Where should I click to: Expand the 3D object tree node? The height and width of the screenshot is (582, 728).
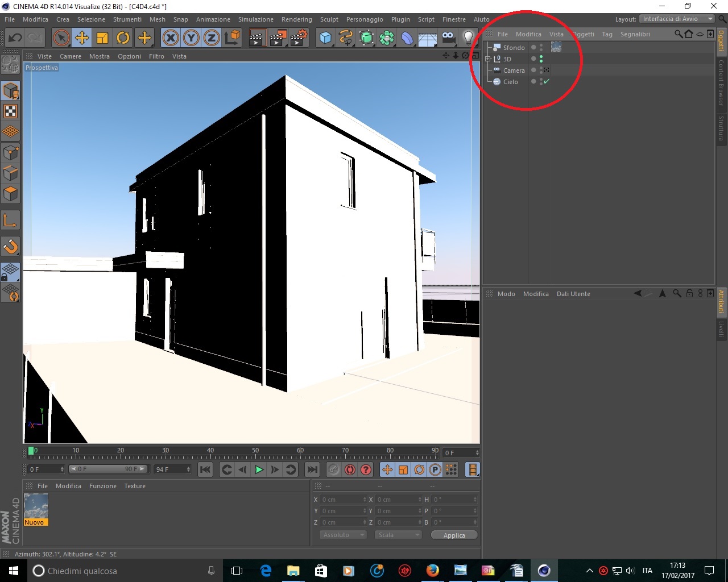[x=487, y=59]
